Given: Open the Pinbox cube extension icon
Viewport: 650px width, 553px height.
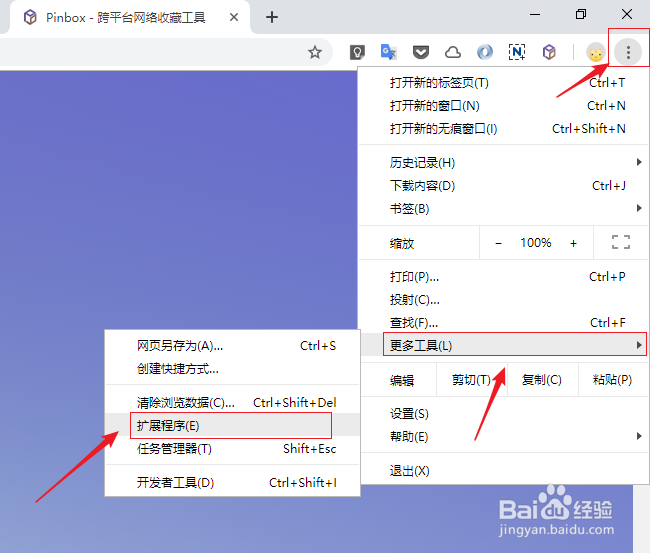Looking at the screenshot, I should (x=549, y=52).
